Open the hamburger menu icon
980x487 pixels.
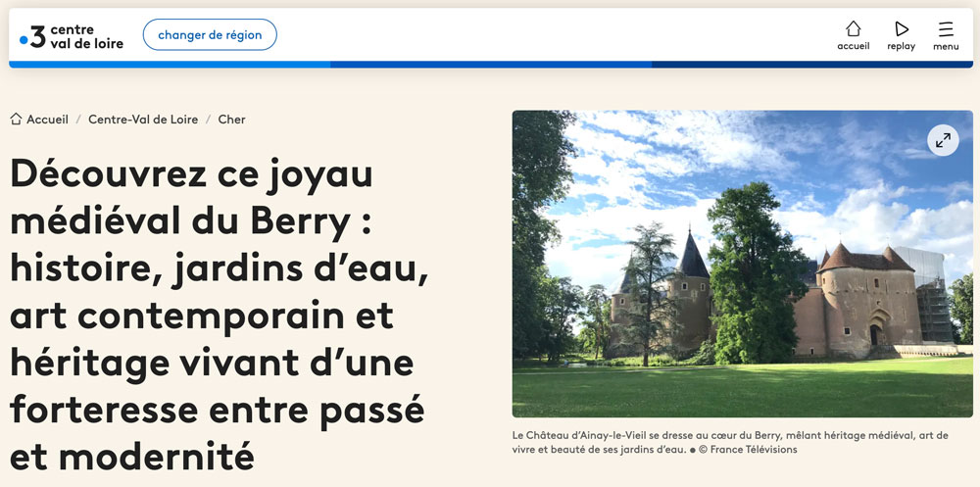[946, 28]
